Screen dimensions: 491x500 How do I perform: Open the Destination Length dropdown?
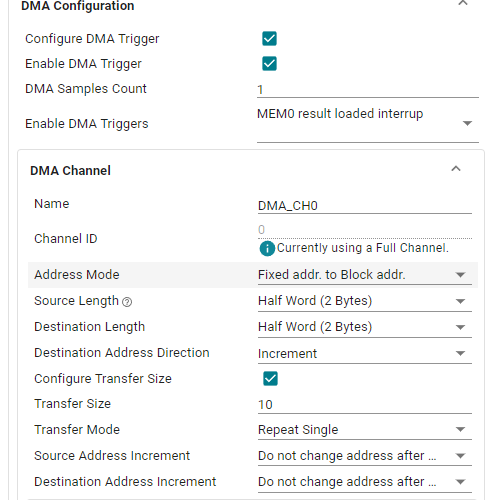pyautogui.click(x=365, y=327)
